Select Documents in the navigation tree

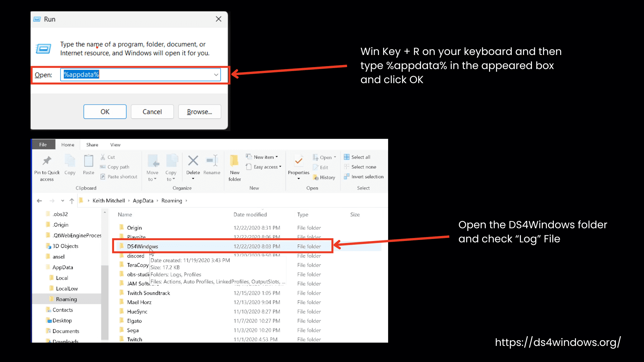click(66, 331)
